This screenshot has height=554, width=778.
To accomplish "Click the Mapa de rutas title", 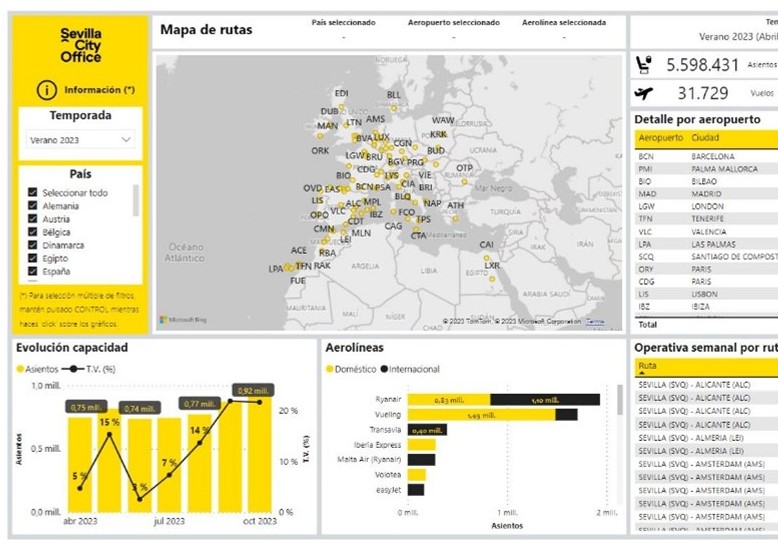I will click(x=206, y=30).
